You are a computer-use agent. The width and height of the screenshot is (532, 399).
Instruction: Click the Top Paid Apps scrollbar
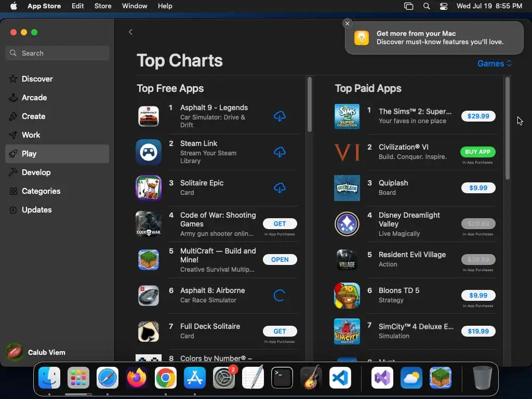tap(507, 128)
